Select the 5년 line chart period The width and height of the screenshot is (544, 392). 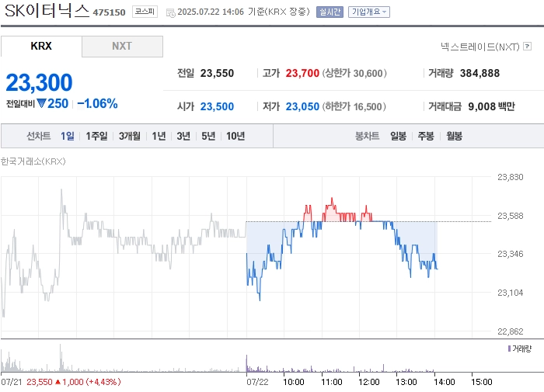pos(208,136)
